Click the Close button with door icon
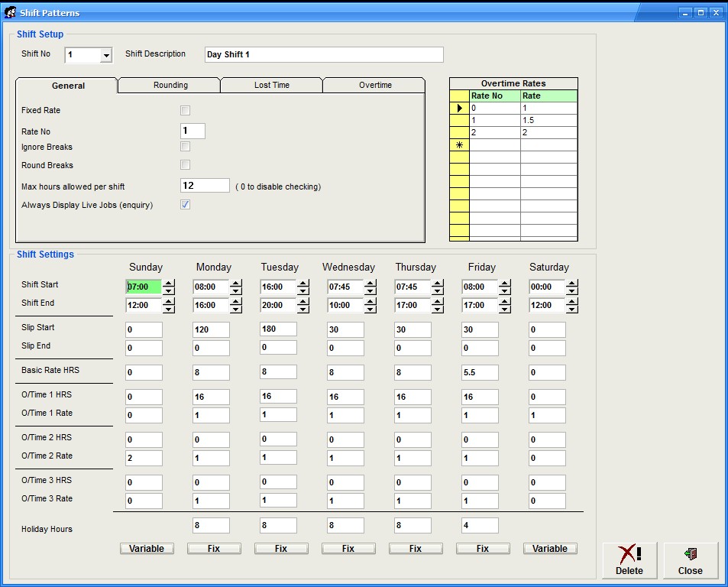The width and height of the screenshot is (728, 587). pyautogui.click(x=690, y=561)
